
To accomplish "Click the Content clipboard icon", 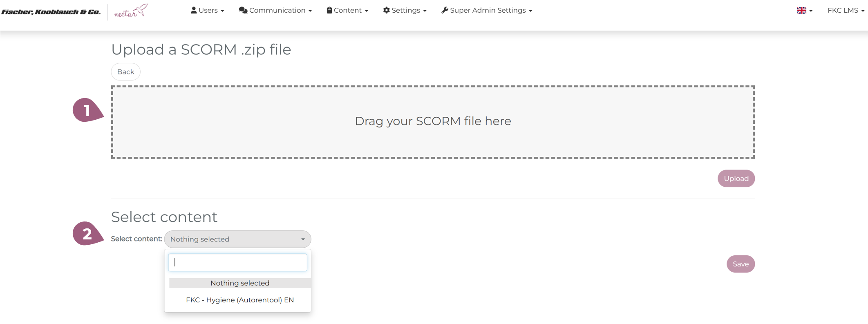I will [x=329, y=10].
